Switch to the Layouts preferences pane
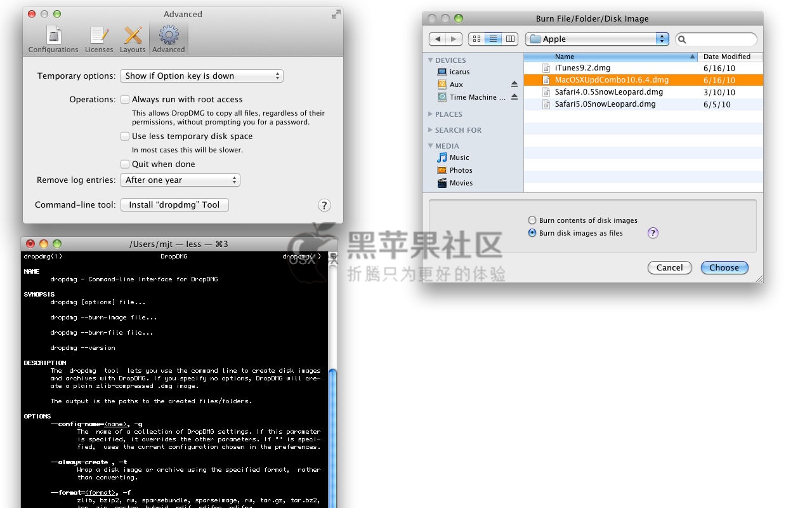This screenshot has width=812, height=508. pos(133,39)
